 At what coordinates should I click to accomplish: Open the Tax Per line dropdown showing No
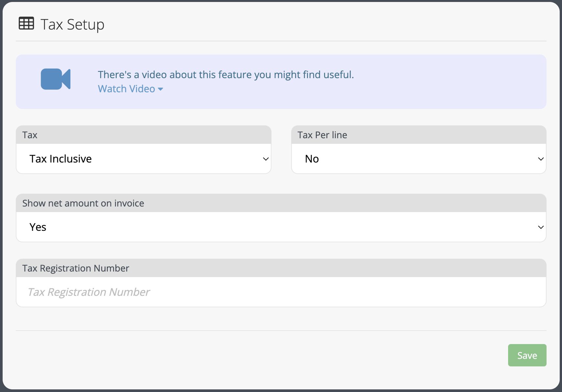point(419,159)
